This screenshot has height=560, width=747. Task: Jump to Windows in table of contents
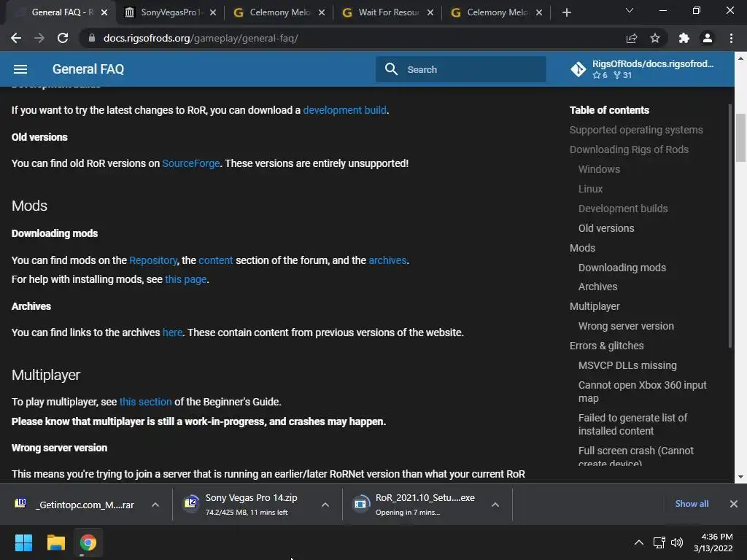(x=599, y=169)
